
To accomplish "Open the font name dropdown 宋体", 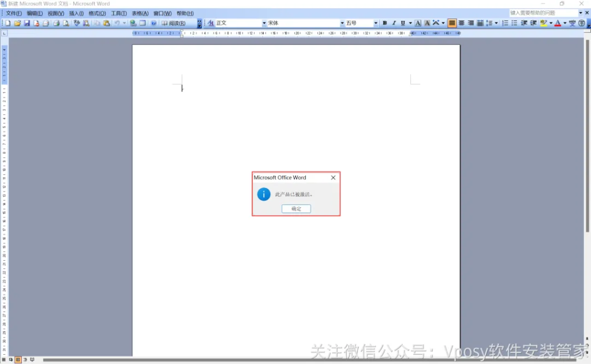I will 342,23.
